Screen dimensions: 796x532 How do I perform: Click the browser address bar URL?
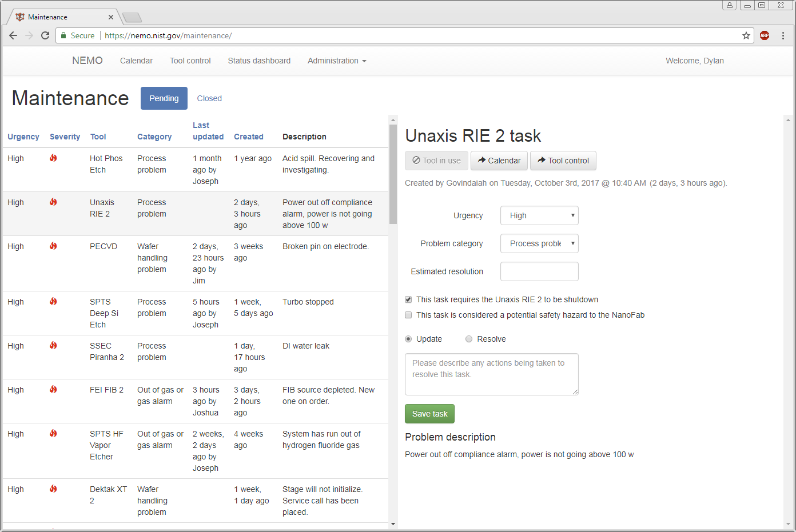click(168, 35)
